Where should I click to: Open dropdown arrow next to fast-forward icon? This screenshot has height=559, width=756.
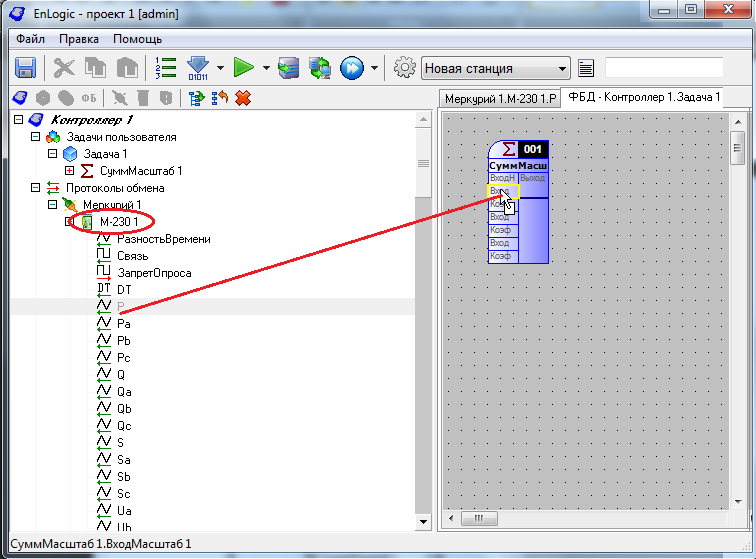tap(374, 68)
